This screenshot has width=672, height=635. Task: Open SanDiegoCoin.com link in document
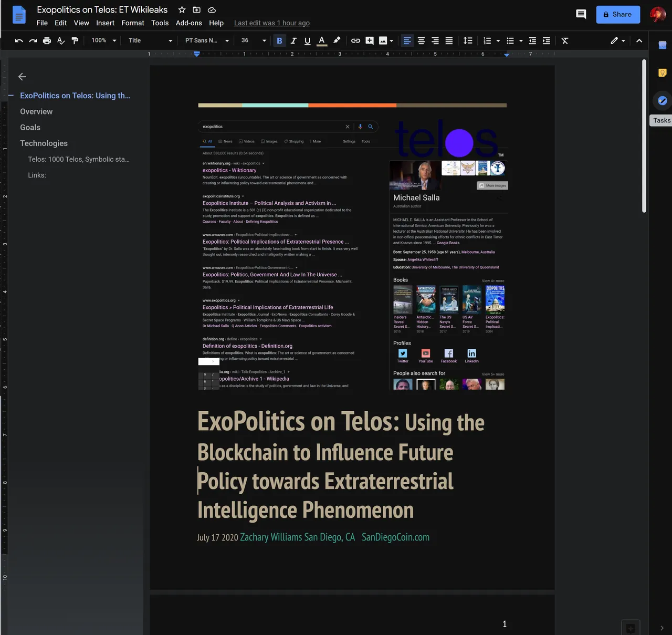[395, 537]
